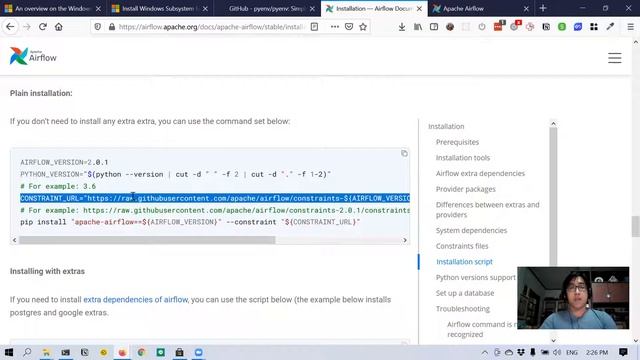Jump to Set up a database section
The width and height of the screenshot is (640, 360).
(464, 293)
